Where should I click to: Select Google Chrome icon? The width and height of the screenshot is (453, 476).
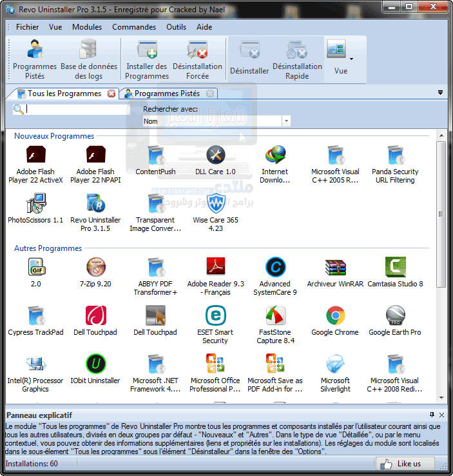click(x=335, y=321)
